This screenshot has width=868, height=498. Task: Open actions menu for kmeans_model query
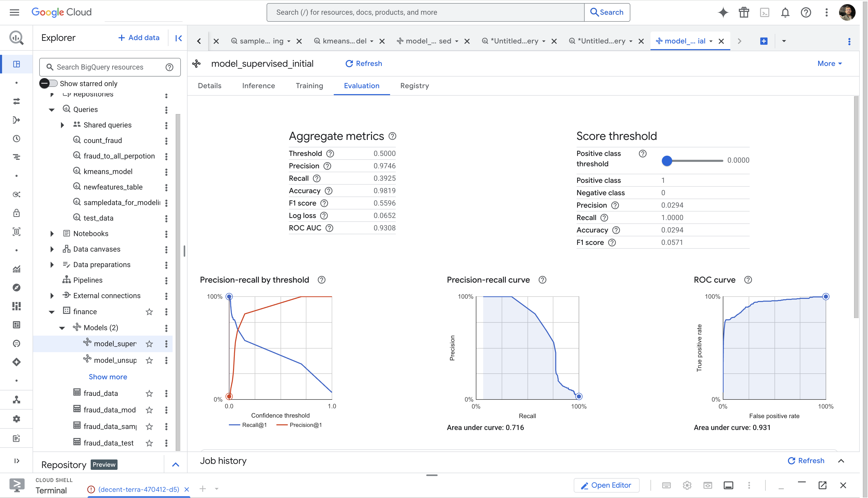pos(166,172)
